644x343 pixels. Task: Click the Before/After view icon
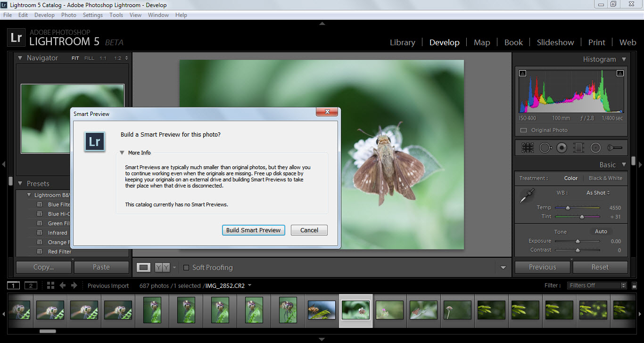click(162, 268)
